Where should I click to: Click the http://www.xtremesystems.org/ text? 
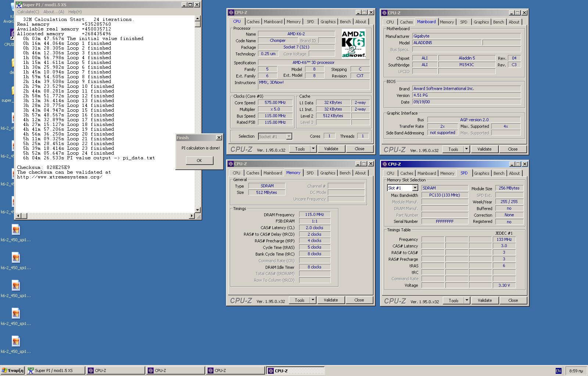pyautogui.click(x=60, y=177)
